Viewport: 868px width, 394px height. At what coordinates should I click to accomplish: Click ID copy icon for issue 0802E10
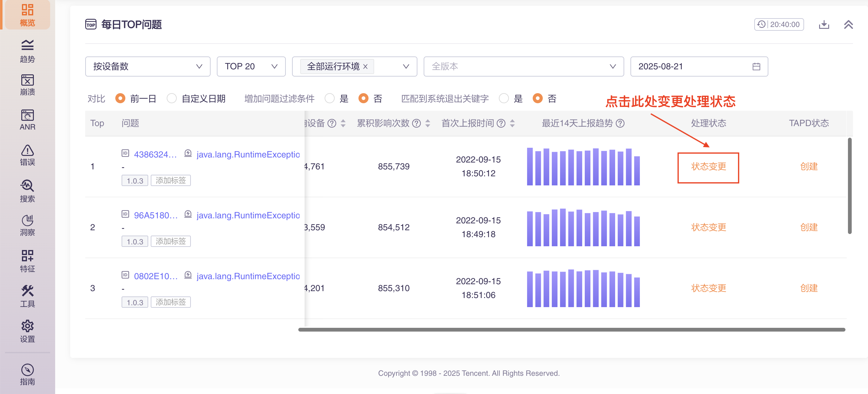tap(125, 275)
